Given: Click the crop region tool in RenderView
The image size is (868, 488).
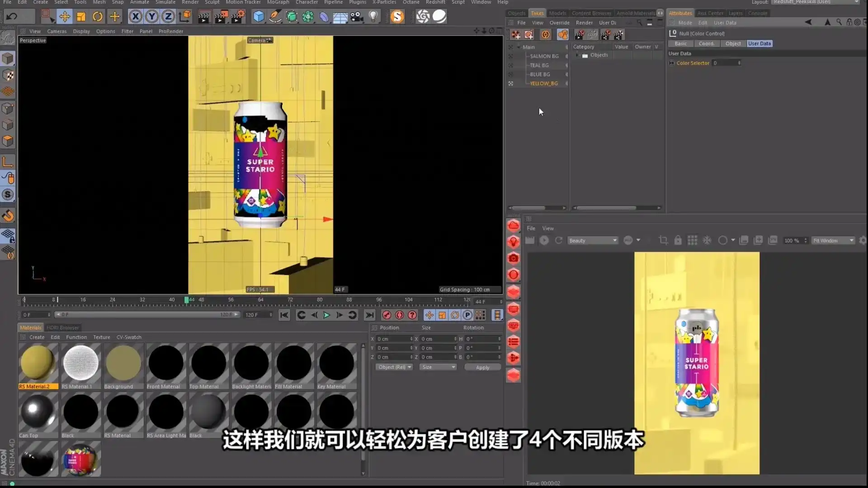Looking at the screenshot, I should (664, 240).
